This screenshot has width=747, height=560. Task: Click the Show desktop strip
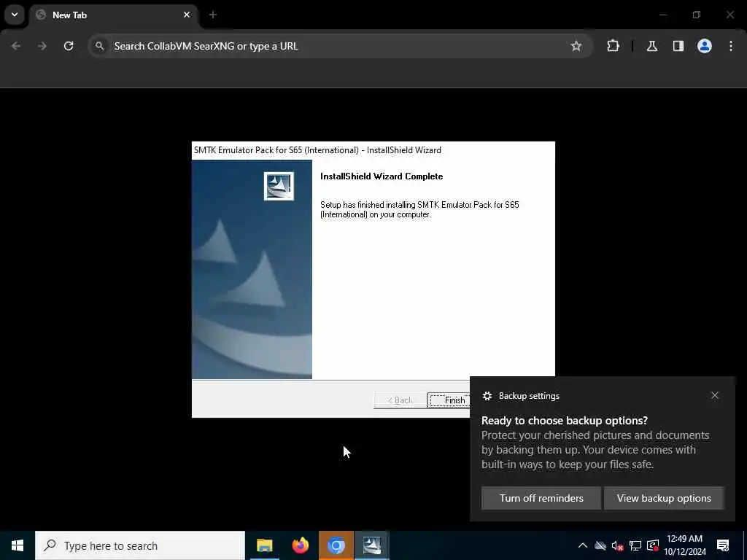[x=745, y=545]
